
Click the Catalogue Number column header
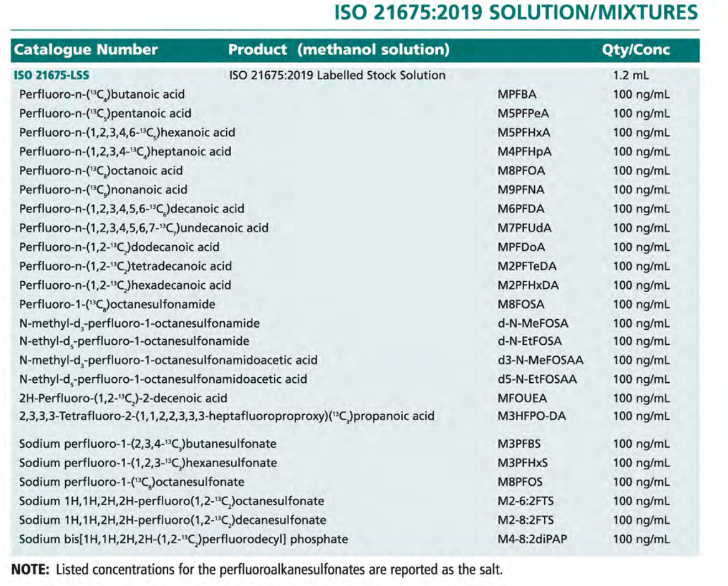[x=86, y=50]
